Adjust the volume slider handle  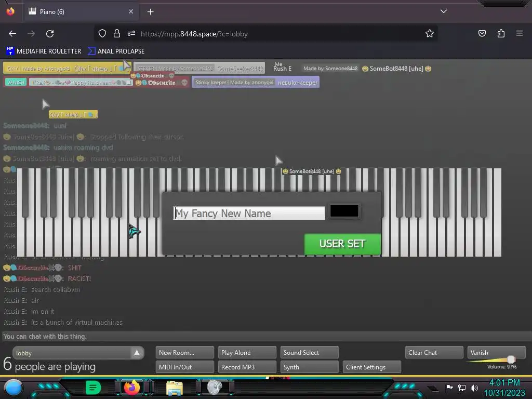(x=511, y=360)
